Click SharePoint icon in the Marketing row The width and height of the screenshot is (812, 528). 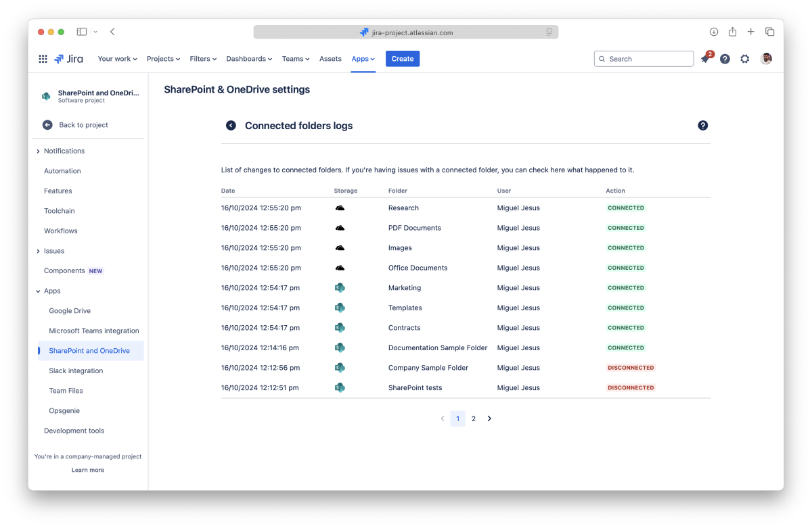pos(340,288)
